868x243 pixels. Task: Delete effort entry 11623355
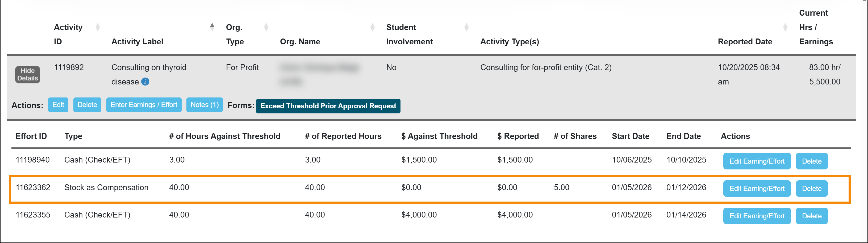coord(811,216)
